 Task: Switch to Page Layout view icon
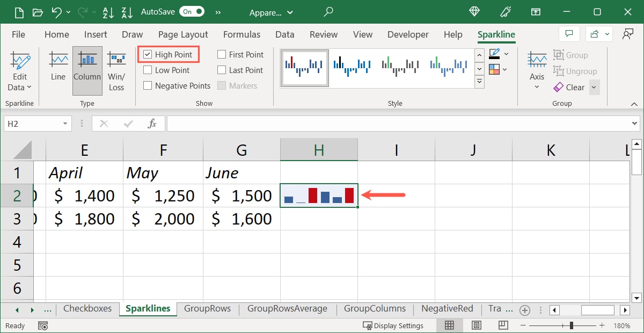(x=477, y=325)
